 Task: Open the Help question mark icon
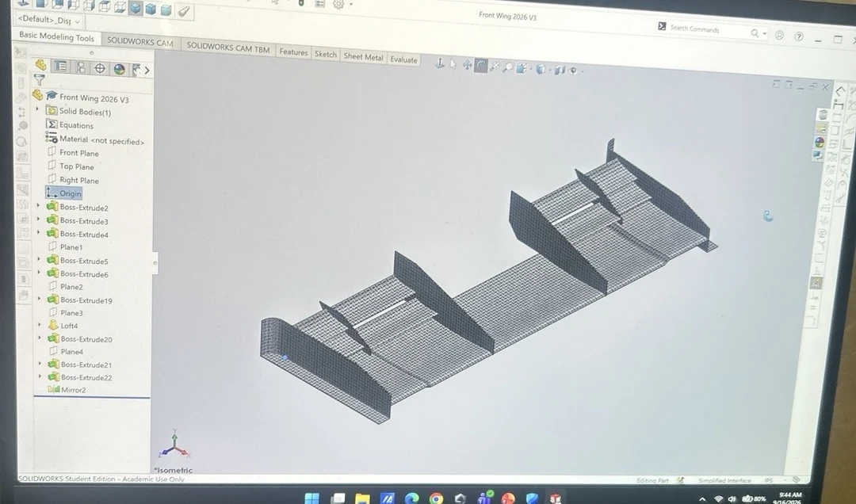pos(799,36)
